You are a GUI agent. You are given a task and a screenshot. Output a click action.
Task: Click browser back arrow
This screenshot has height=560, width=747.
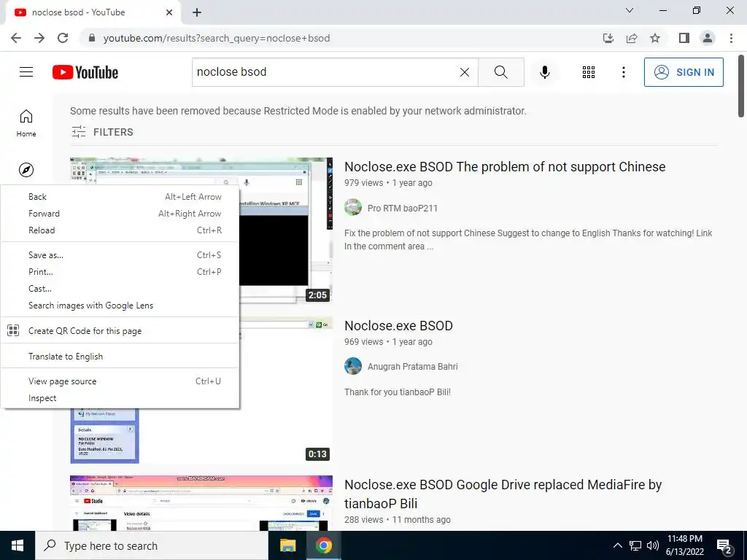coord(16,38)
